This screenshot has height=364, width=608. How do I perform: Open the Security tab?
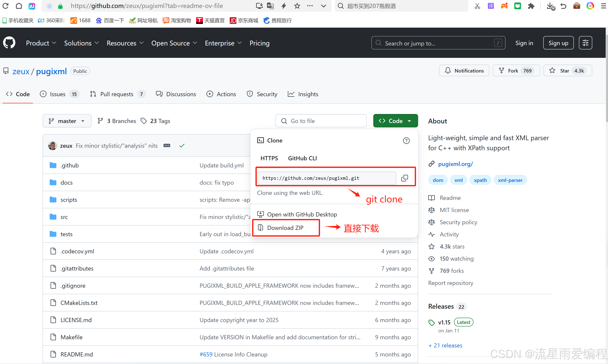(262, 94)
